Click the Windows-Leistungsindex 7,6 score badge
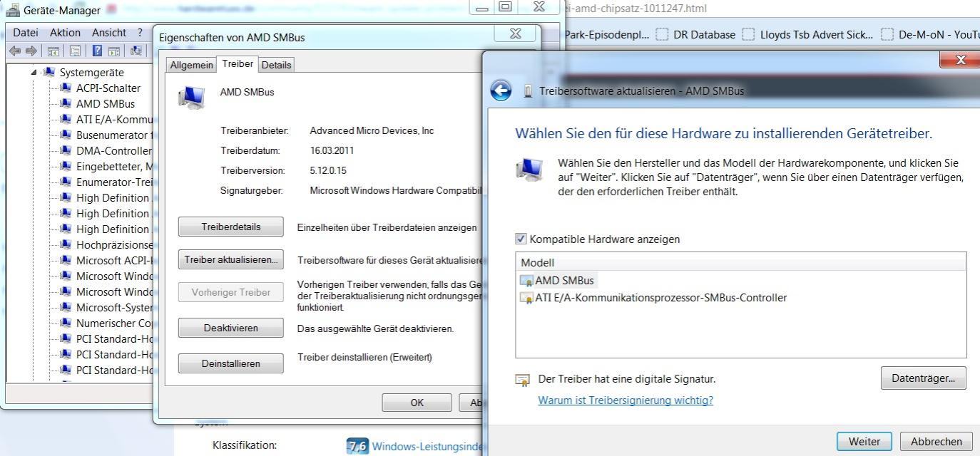The image size is (980, 456). point(357,447)
